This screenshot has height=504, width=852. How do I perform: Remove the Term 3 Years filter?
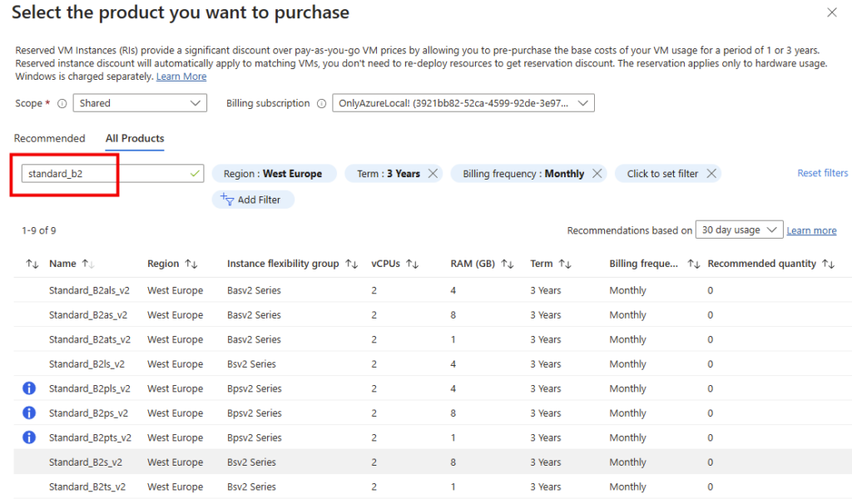tap(433, 173)
